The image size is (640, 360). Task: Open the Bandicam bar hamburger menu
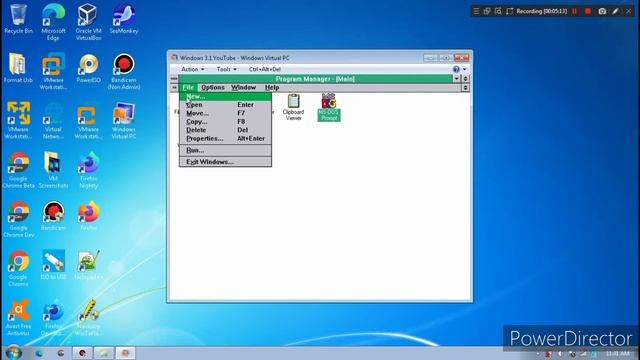coord(476,11)
